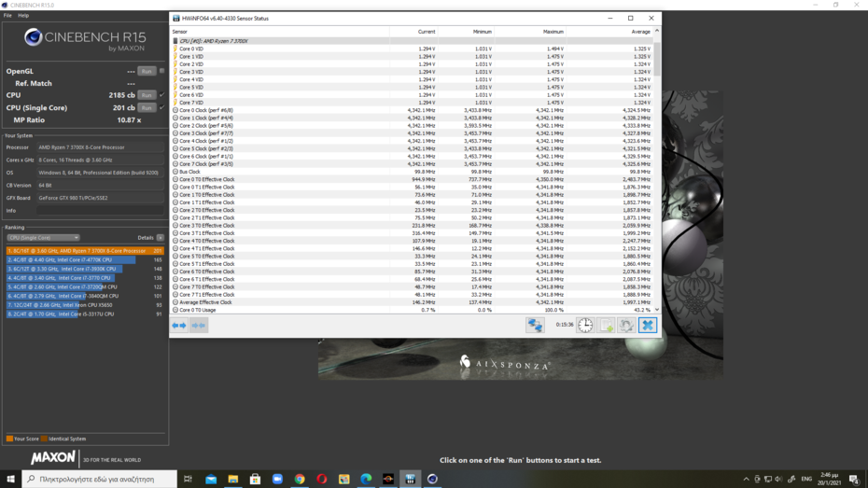This screenshot has height=488, width=868.
Task: Click the Details button in Ranking
Action: tap(160, 238)
